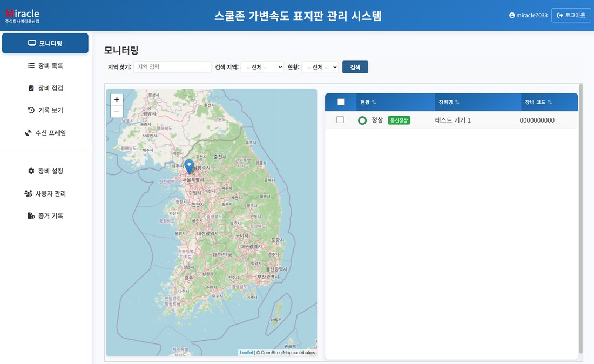Open the 현황 filter dropdown
This screenshot has height=364, width=594.
320,67
